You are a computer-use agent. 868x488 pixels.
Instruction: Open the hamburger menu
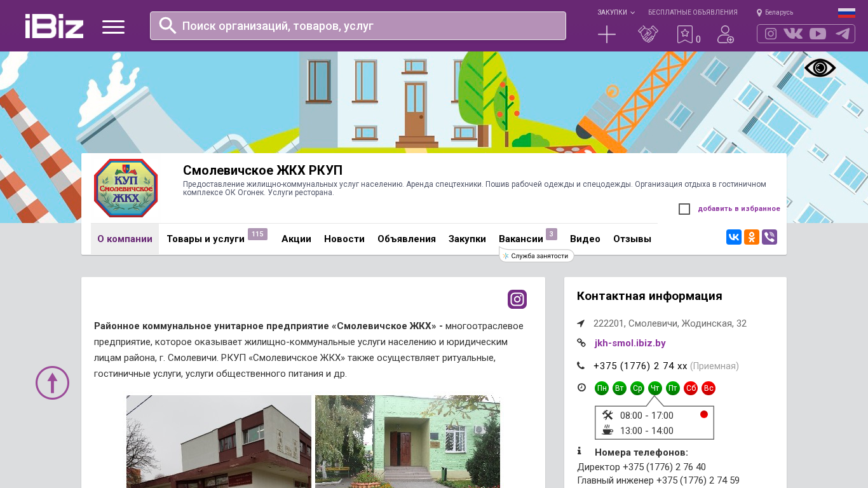tap(113, 27)
